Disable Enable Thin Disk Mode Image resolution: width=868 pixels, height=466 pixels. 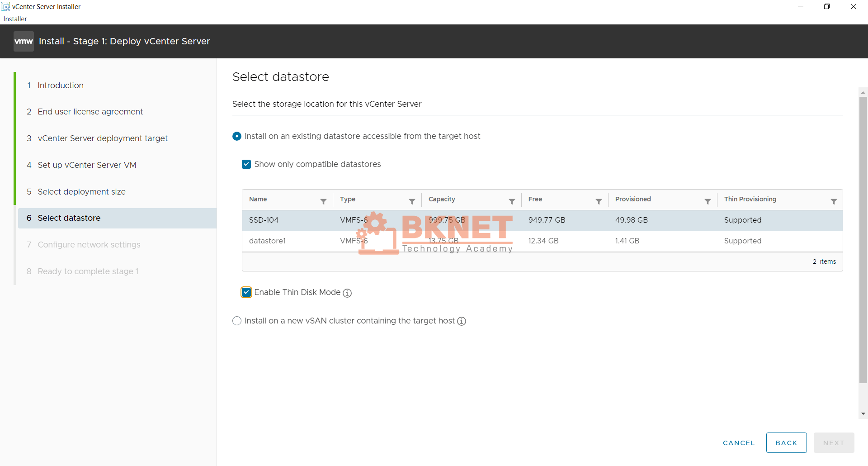(246, 292)
